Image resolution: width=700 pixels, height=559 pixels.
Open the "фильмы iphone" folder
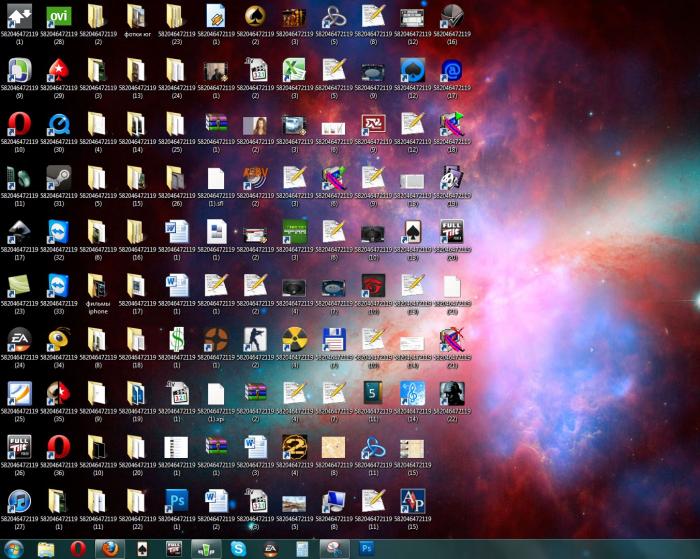(98, 286)
